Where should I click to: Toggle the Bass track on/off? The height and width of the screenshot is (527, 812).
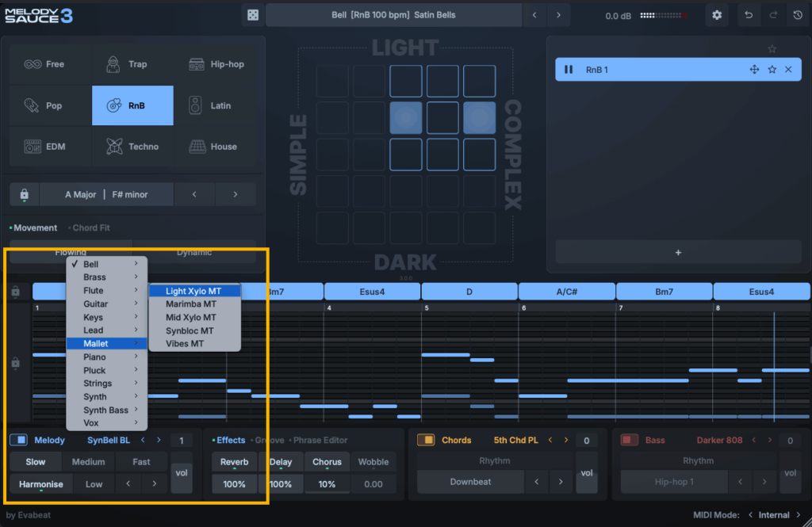[629, 440]
